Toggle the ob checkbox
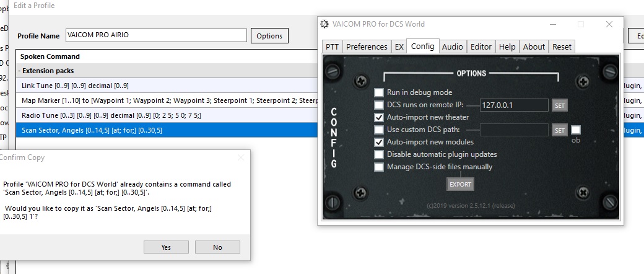 [576, 130]
